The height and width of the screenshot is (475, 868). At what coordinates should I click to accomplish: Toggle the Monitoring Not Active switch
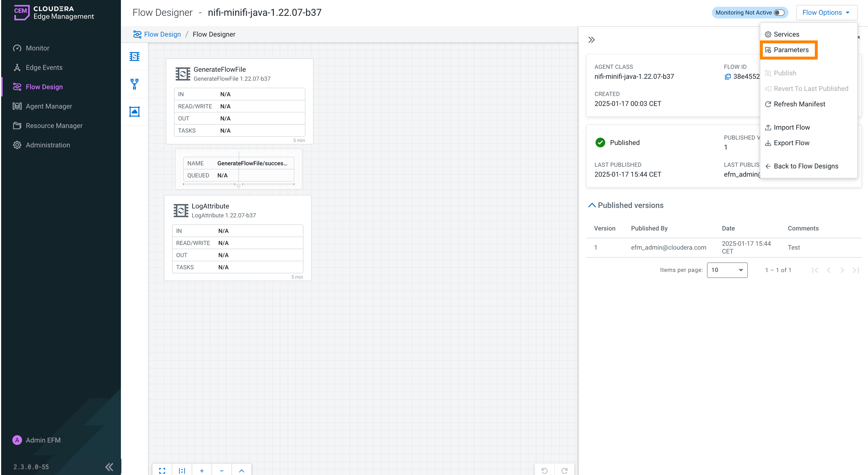point(779,12)
